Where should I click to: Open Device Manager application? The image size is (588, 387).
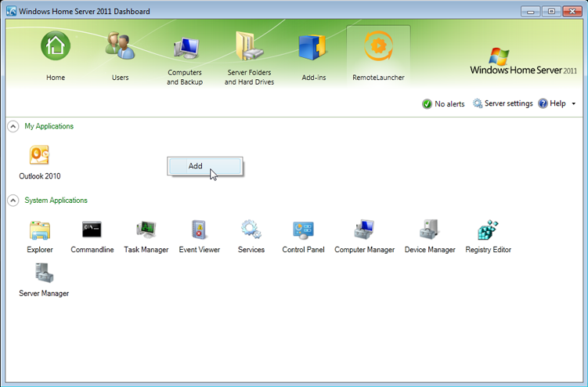click(x=430, y=237)
